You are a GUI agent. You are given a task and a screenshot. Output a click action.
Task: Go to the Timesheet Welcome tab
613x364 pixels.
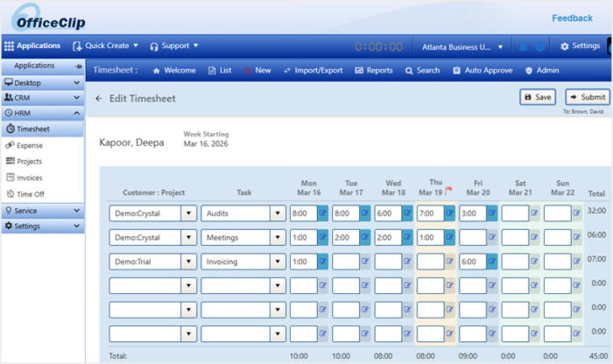[x=174, y=70]
